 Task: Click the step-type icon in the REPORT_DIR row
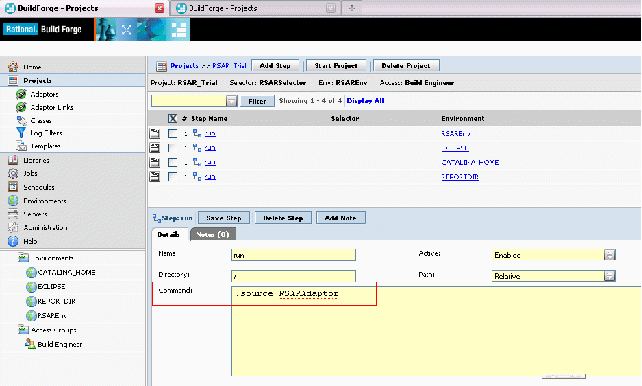coord(197,176)
